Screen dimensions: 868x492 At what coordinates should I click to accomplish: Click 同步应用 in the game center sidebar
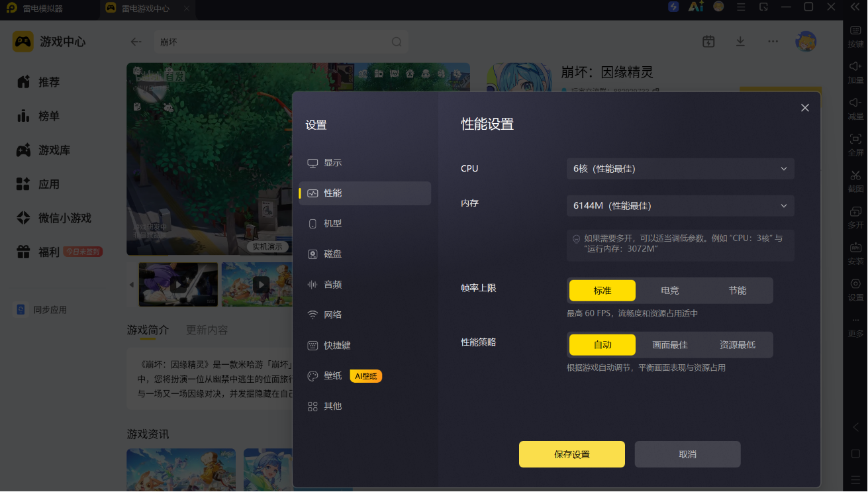[42, 310]
